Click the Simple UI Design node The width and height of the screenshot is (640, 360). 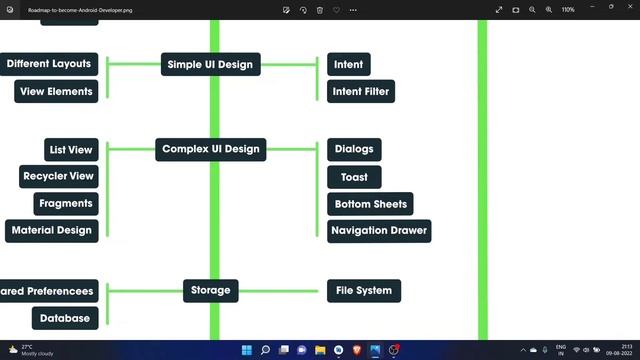coord(211,64)
